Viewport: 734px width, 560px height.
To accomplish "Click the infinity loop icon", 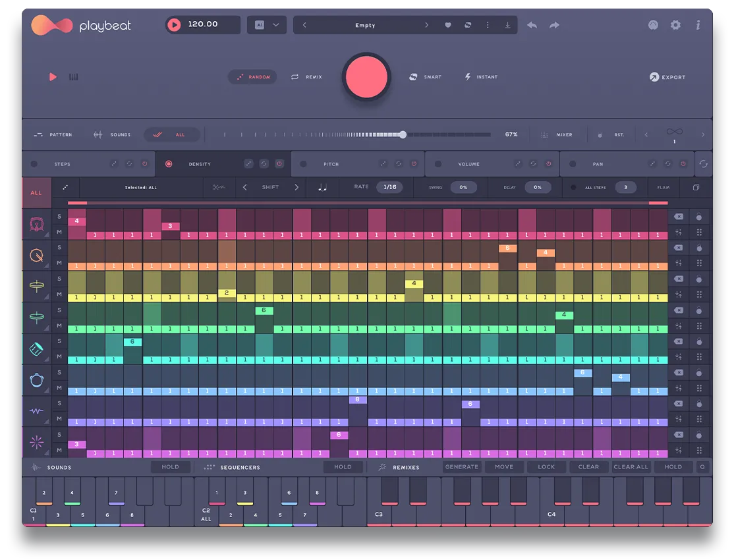I will tap(673, 130).
